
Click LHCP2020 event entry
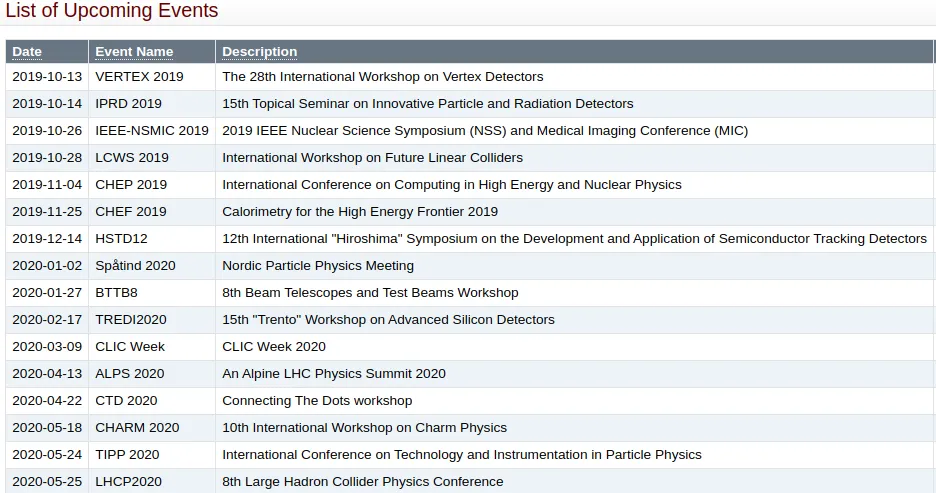point(128,482)
